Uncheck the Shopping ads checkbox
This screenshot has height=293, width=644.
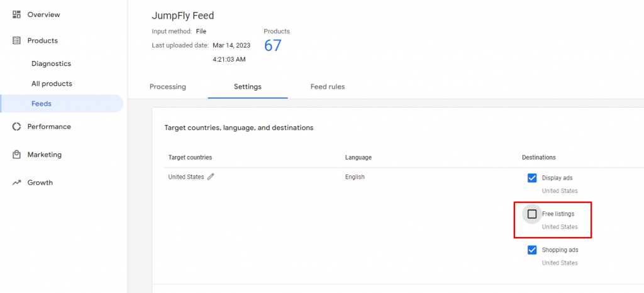point(532,250)
